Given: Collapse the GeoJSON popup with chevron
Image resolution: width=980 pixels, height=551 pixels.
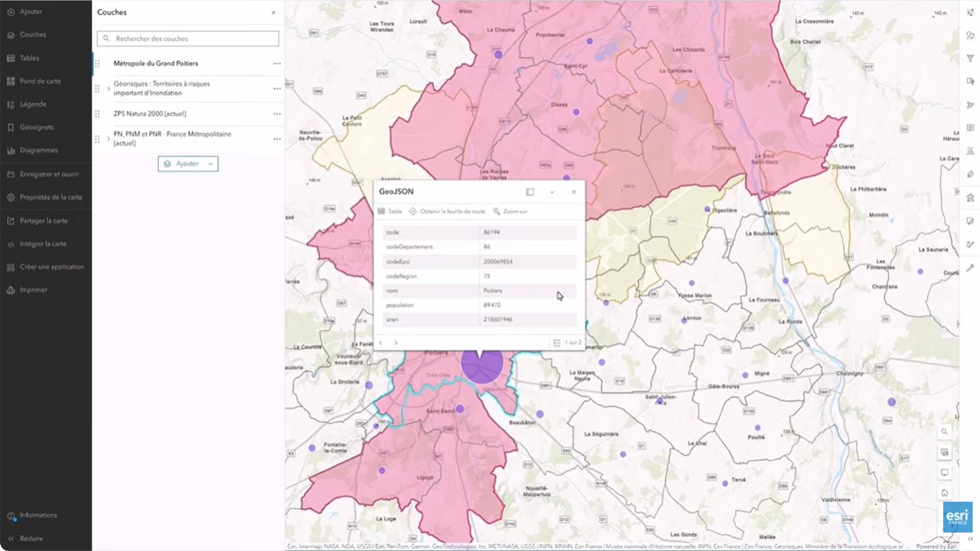Looking at the screenshot, I should point(552,192).
